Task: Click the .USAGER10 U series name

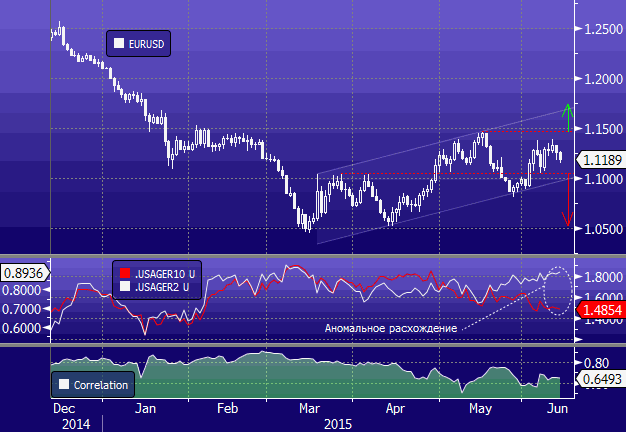Action: click(164, 272)
